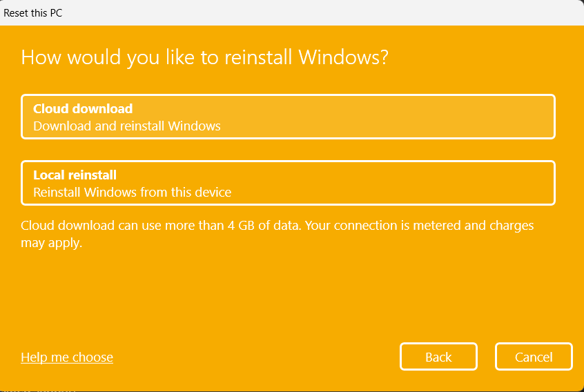Click the 'charges may apply' notice line
Viewport: 584px width, 392px height.
(x=52, y=243)
